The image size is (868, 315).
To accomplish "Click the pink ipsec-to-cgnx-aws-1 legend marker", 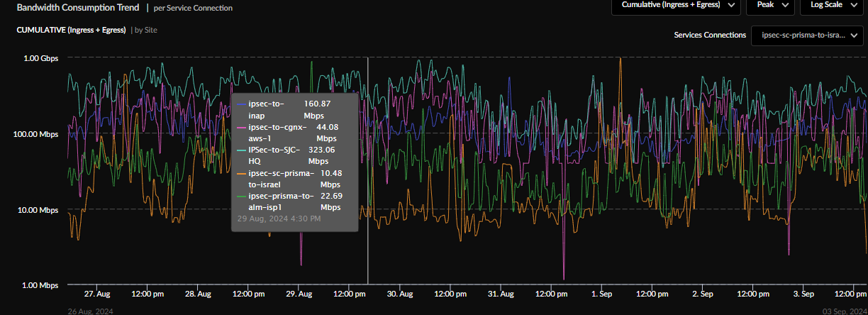I will pyautogui.click(x=242, y=128).
